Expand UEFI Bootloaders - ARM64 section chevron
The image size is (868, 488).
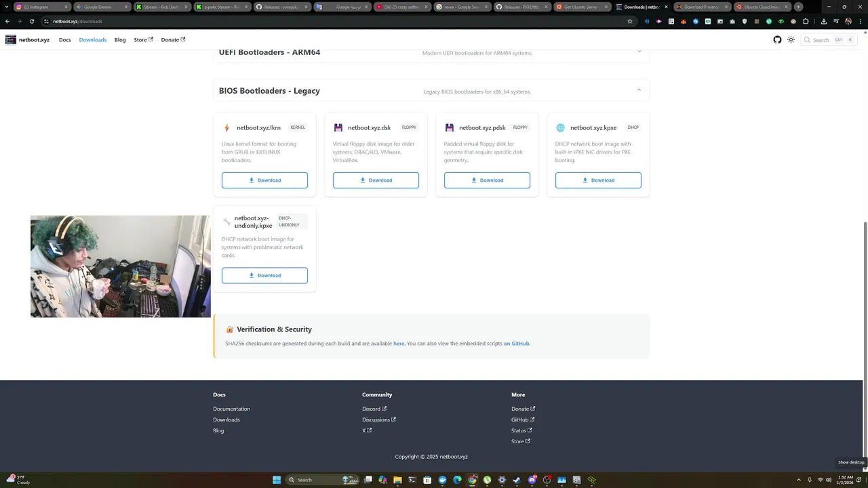pyautogui.click(x=639, y=52)
